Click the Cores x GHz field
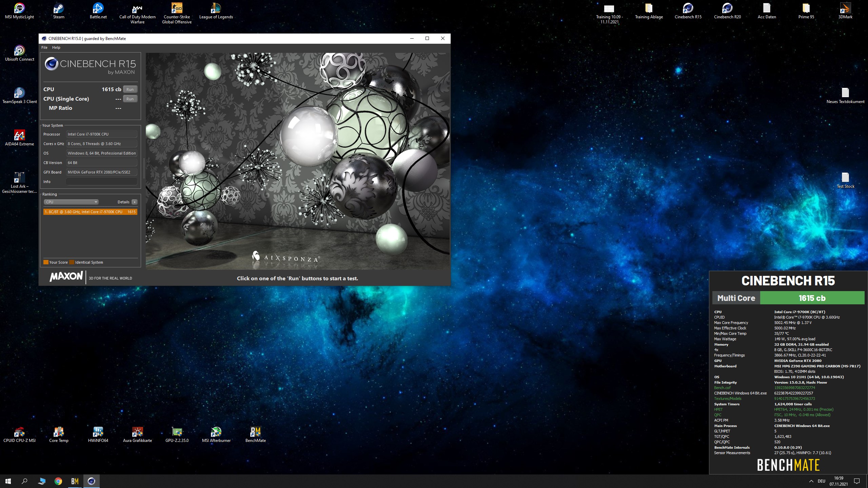This screenshot has height=488, width=868. pos(102,144)
